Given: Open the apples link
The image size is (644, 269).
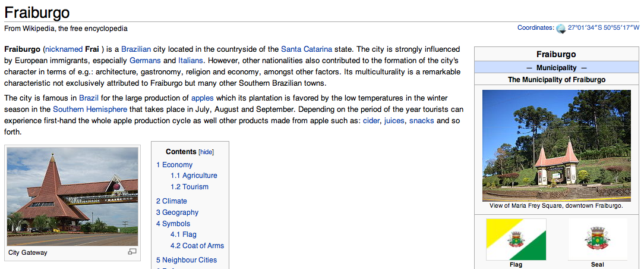Looking at the screenshot, I should coord(203,98).
